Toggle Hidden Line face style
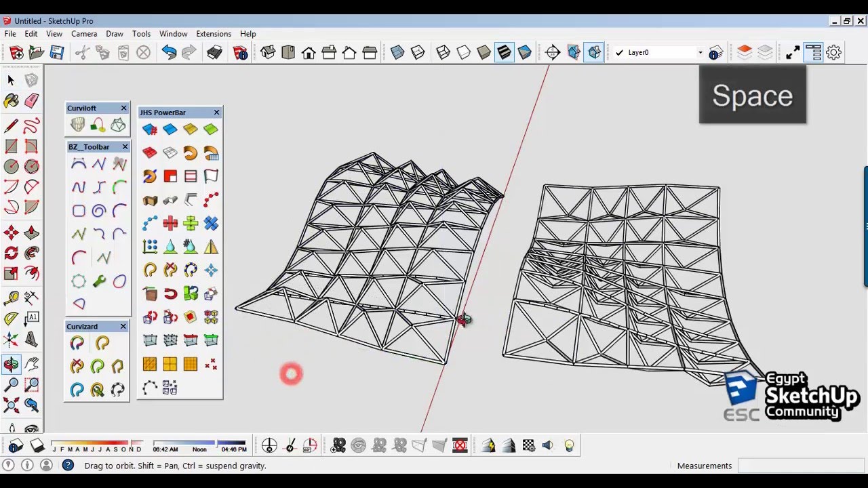868x488 pixels. pos(463,52)
